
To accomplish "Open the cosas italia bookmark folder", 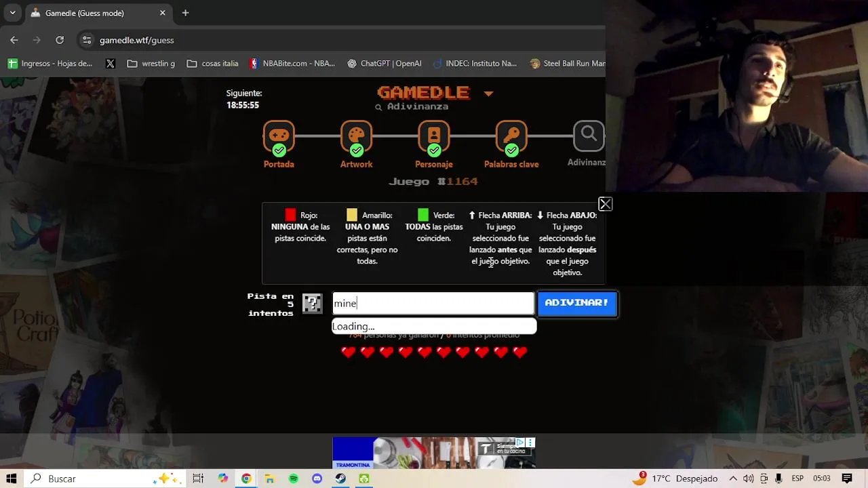I will point(213,63).
